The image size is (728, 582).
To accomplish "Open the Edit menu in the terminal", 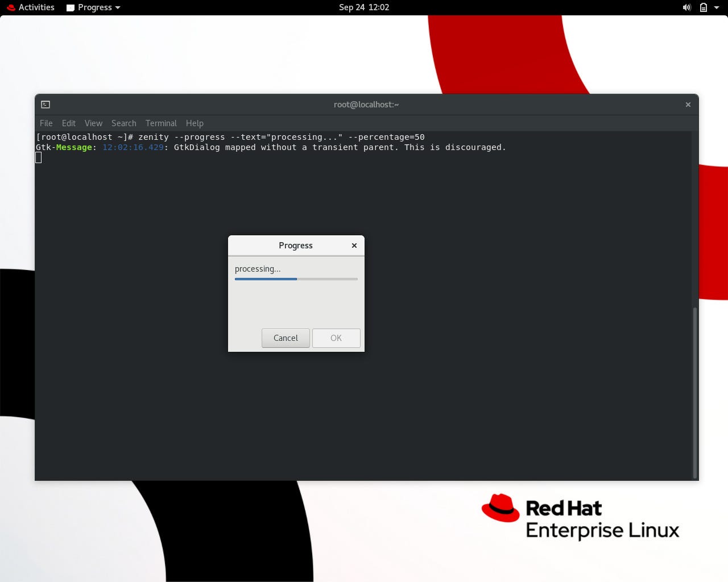I will click(68, 123).
